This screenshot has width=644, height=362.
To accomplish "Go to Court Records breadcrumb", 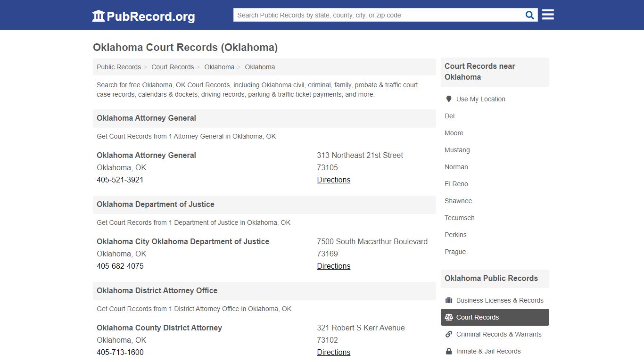I will tap(173, 67).
